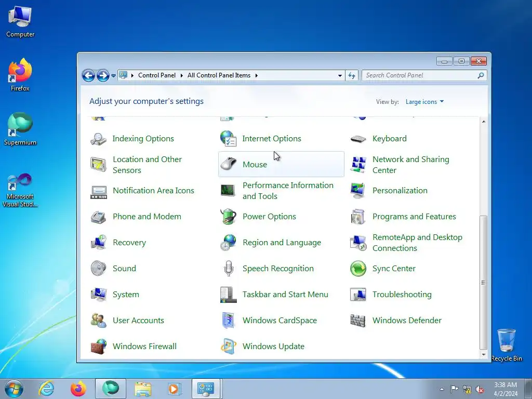This screenshot has width=532, height=399.
Task: Open the Phone and Modem icon
Action: click(98, 217)
